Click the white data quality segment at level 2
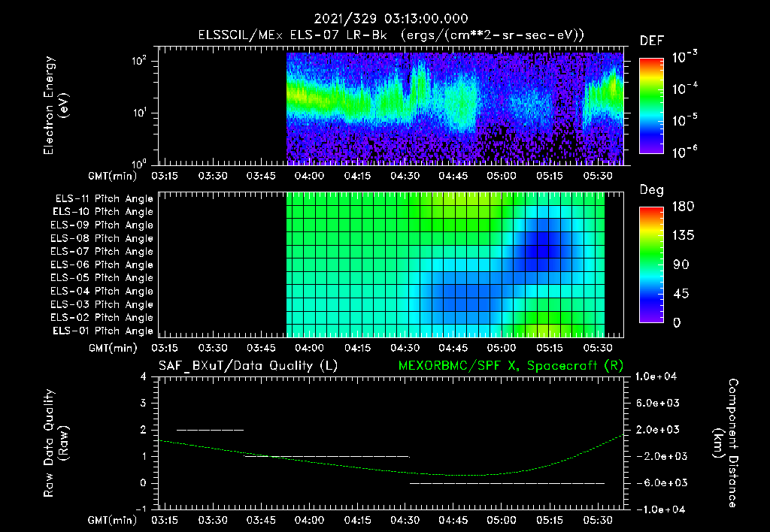This screenshot has width=770, height=532. point(211,430)
